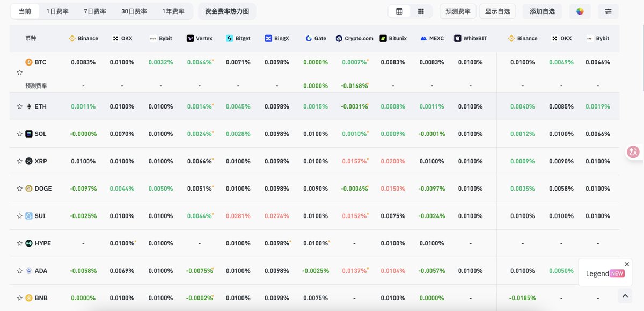This screenshot has width=644, height=311.
Task: Click BNB rate -0.0185%
Action: (522, 298)
